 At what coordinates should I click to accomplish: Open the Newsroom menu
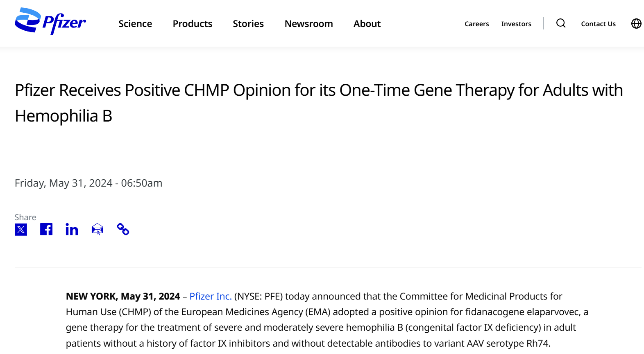point(309,24)
